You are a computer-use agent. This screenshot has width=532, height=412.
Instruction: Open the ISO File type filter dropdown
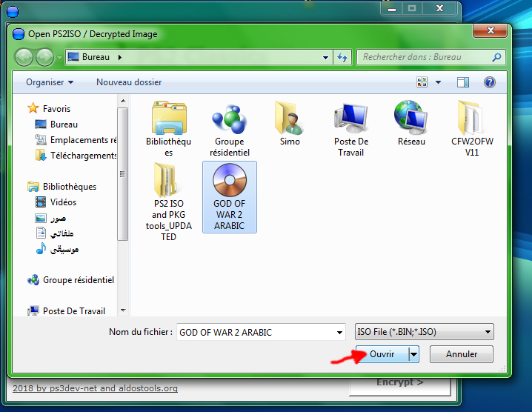pos(424,332)
